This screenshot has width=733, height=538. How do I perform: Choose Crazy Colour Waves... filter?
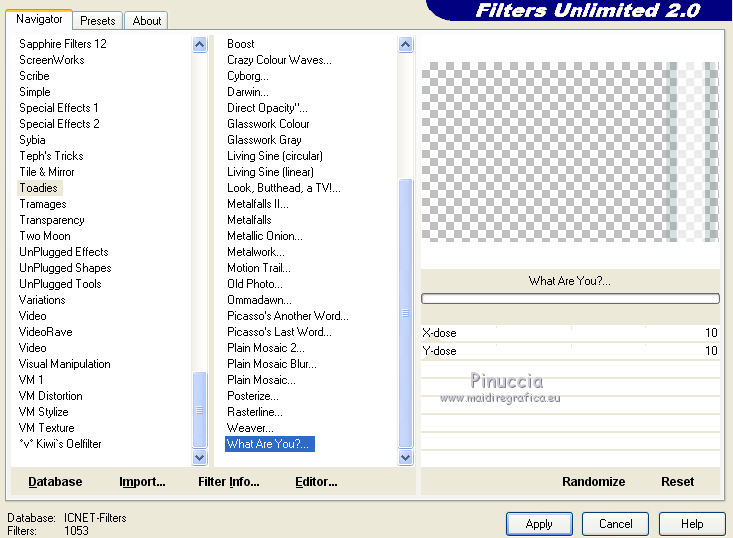(279, 60)
